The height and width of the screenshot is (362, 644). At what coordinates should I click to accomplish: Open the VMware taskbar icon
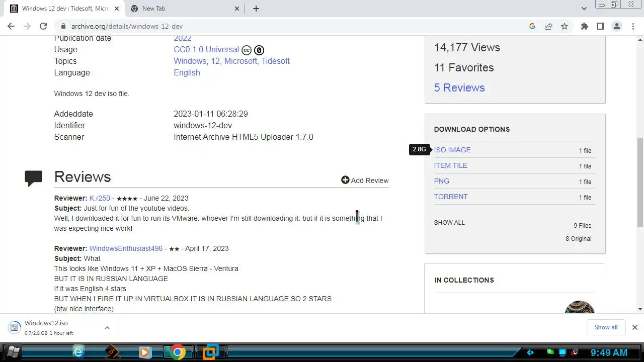point(211,352)
